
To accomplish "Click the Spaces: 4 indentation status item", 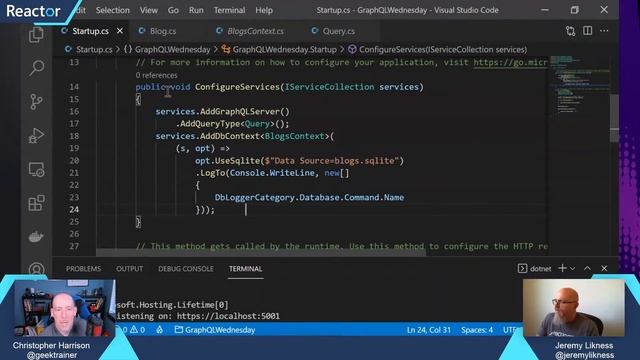I will pyautogui.click(x=477, y=330).
